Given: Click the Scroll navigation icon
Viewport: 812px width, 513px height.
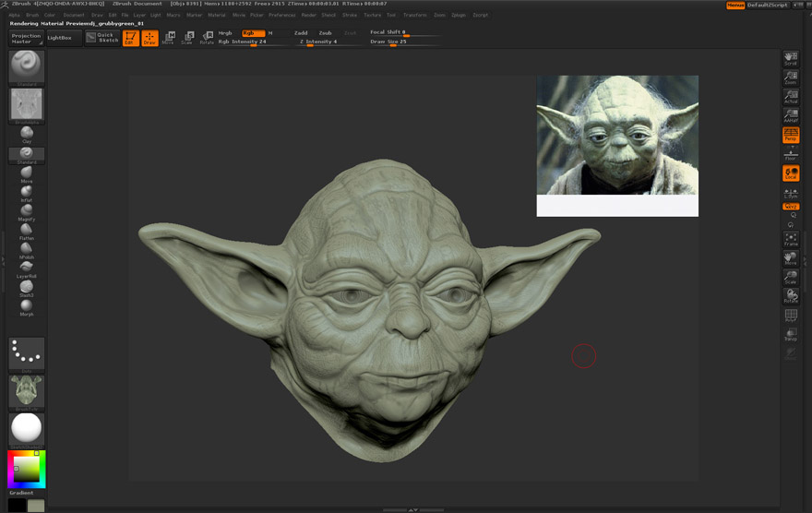Looking at the screenshot, I should (x=791, y=58).
